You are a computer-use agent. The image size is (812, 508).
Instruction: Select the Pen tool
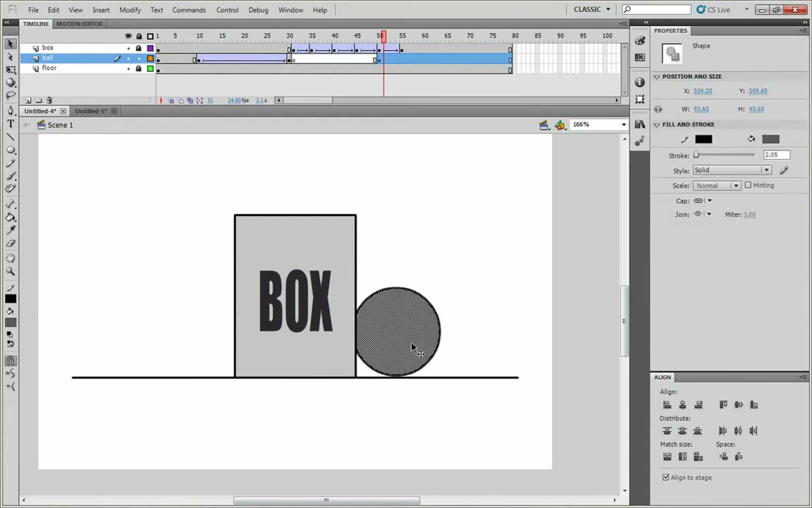11,110
